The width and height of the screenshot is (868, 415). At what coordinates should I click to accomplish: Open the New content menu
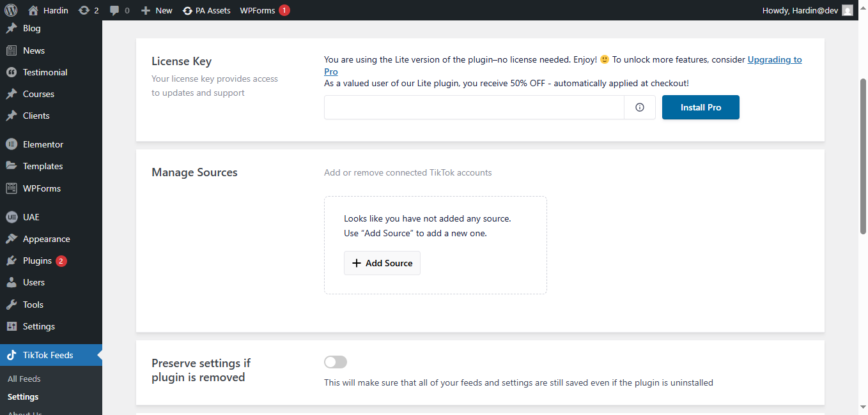157,10
